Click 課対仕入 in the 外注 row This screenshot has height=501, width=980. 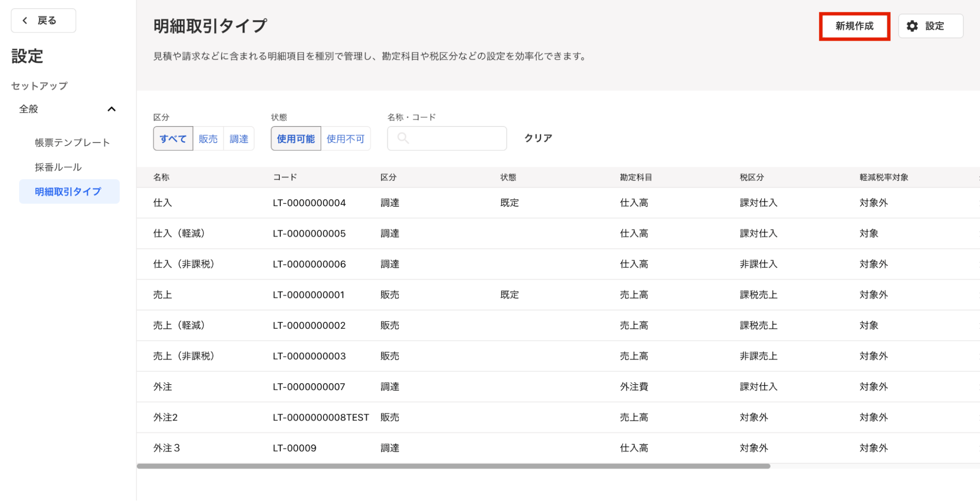758,387
